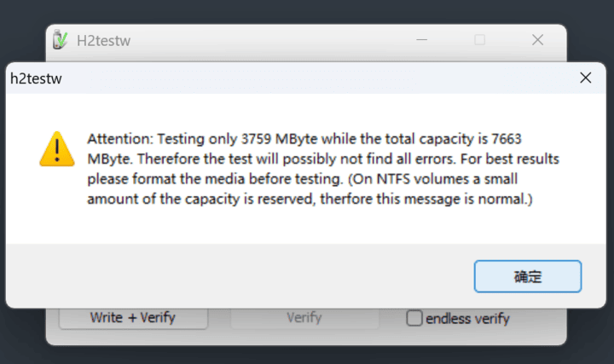
Task: Minimize the H2testw main window
Action: click(x=422, y=40)
